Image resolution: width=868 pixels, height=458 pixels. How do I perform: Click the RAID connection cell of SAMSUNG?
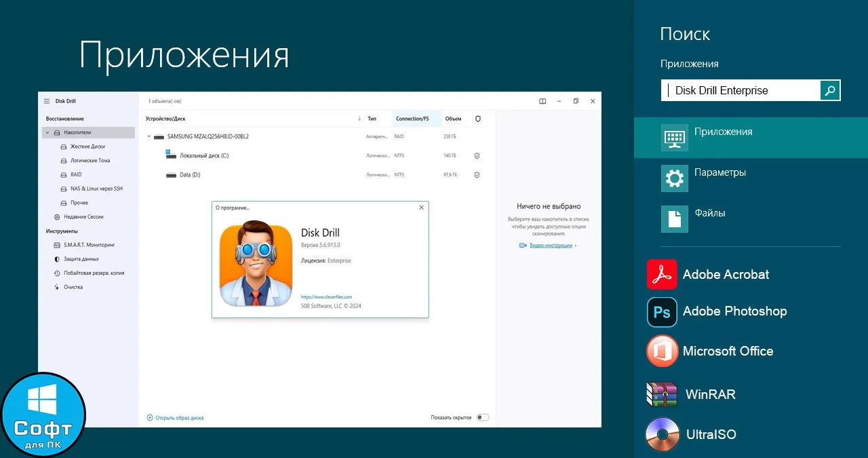(x=399, y=136)
